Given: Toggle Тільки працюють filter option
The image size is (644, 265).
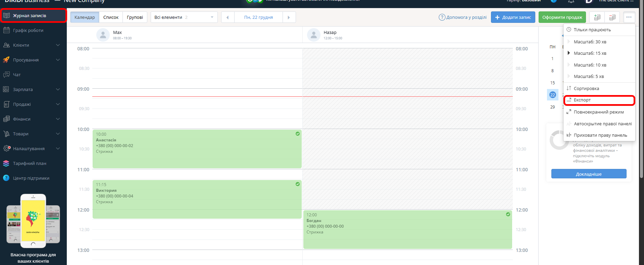Looking at the screenshot, I should click(x=592, y=30).
